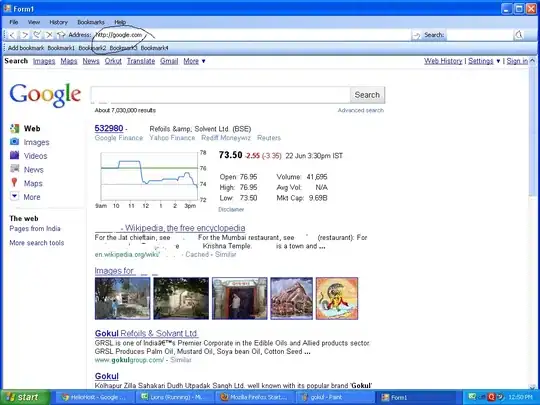Switch to gokul - Paint taskbar item
This screenshot has height=405, width=540.
pyautogui.click(x=335, y=397)
